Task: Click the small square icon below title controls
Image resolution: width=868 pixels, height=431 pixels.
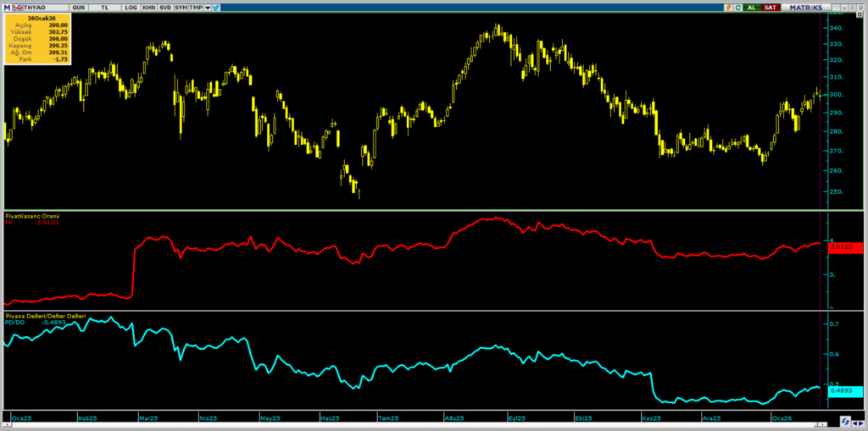Action: tap(860, 14)
